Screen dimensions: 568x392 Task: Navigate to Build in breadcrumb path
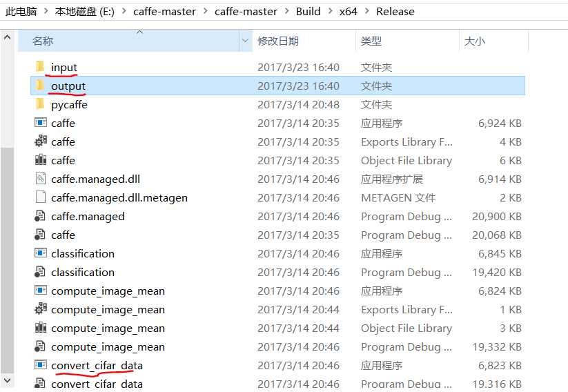(x=309, y=12)
